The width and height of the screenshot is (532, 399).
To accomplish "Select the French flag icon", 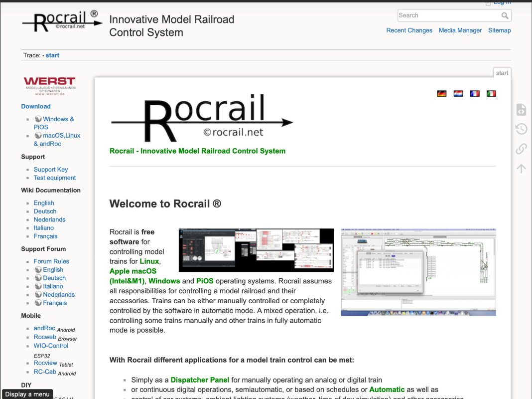I will tap(475, 93).
